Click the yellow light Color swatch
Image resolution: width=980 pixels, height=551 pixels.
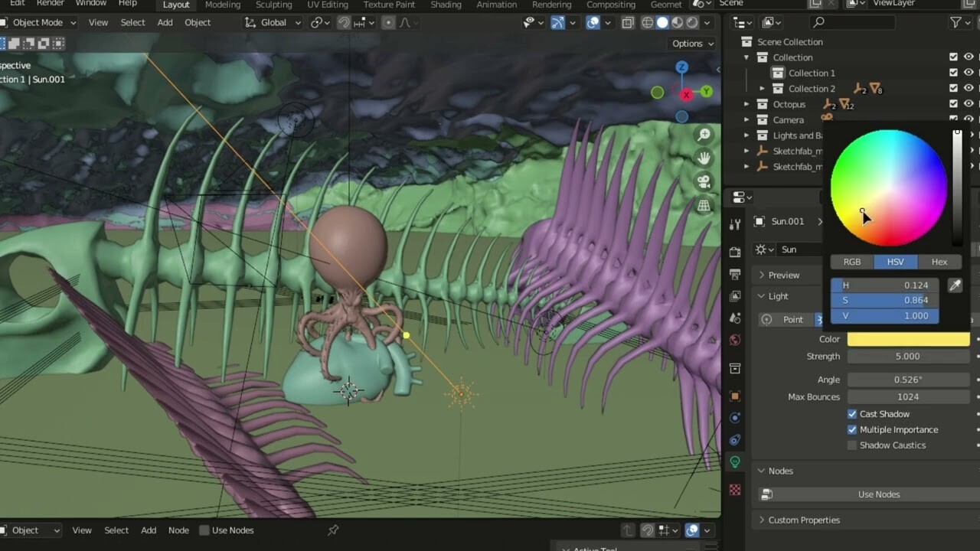[x=908, y=339]
